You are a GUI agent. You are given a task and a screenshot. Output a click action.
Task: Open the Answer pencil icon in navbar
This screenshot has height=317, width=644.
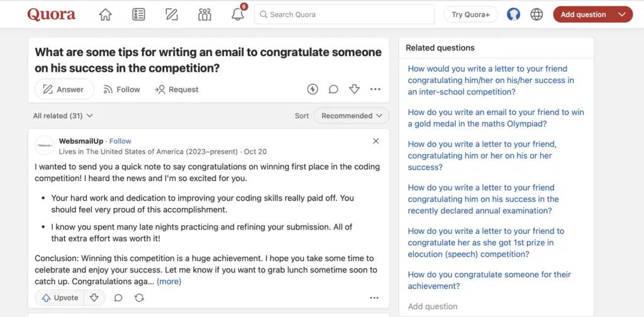coord(172,14)
